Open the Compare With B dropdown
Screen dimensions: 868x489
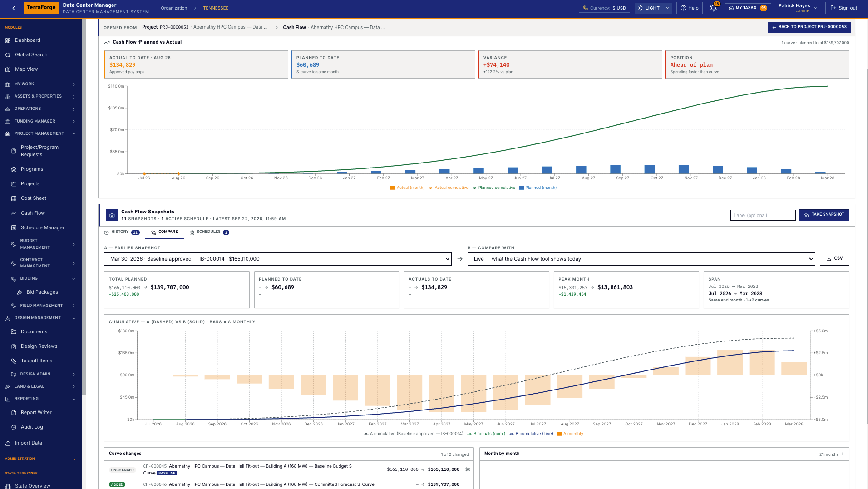click(641, 259)
